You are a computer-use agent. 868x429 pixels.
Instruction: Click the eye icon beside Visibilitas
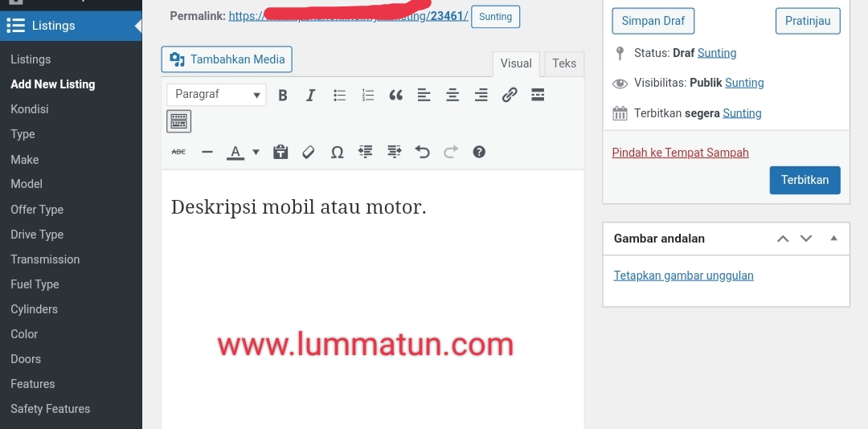tap(620, 84)
